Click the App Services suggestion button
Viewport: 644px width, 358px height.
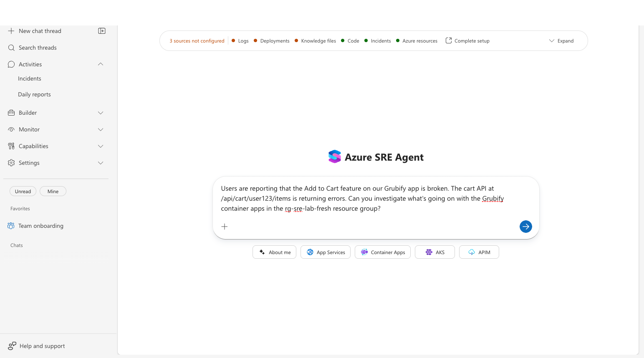pos(326,252)
